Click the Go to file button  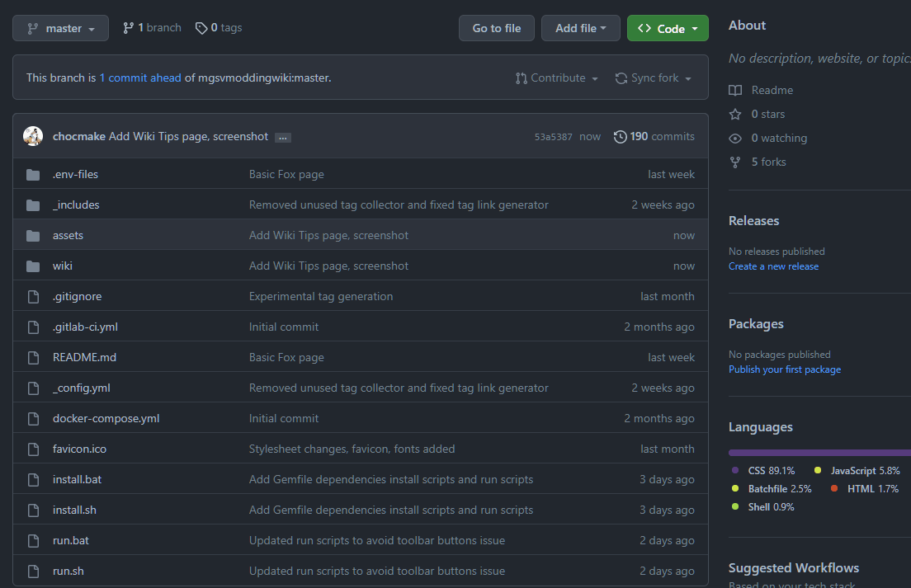[x=496, y=28]
